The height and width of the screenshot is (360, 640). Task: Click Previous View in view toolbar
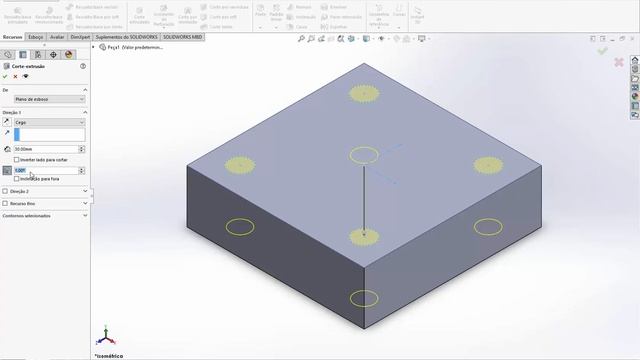[x=321, y=39]
